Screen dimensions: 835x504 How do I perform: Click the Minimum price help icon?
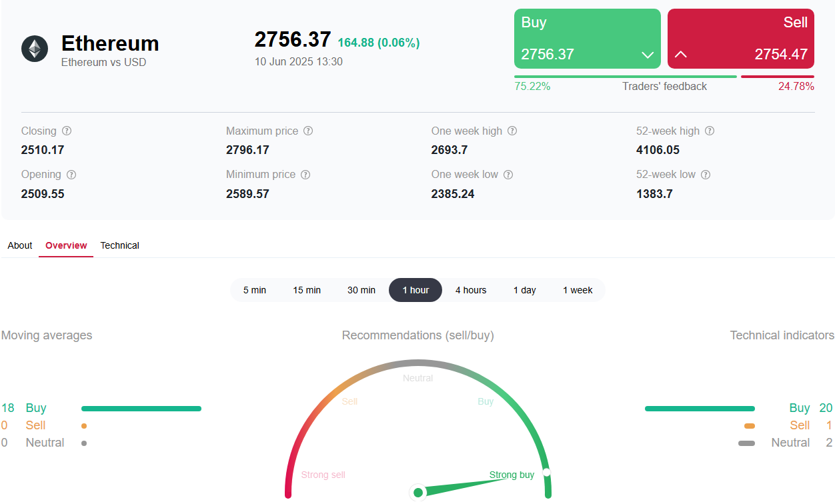(305, 175)
